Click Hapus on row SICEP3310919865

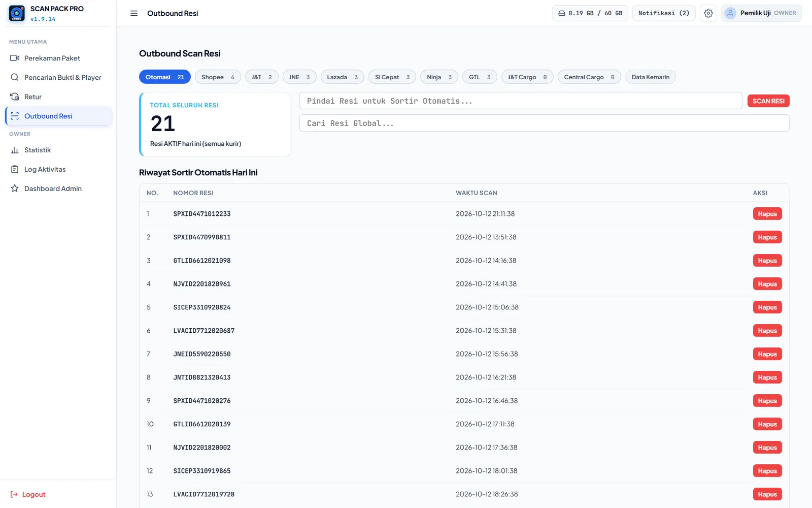(767, 471)
